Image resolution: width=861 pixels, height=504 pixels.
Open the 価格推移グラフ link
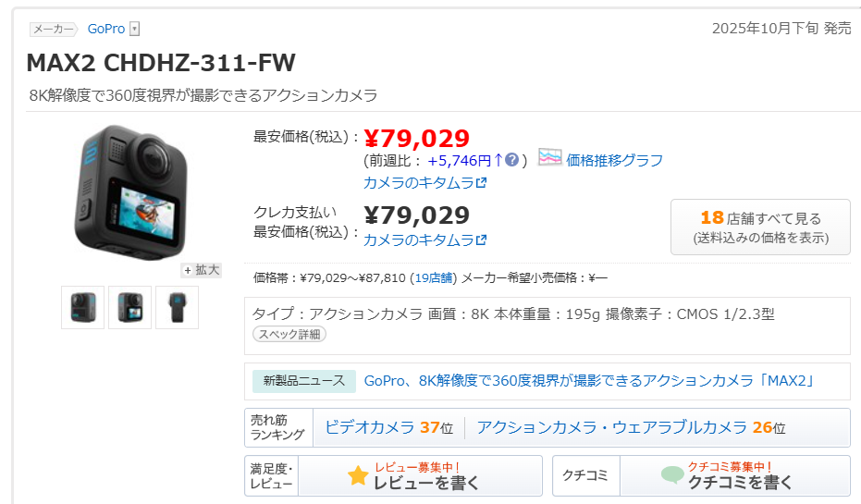click(x=614, y=160)
